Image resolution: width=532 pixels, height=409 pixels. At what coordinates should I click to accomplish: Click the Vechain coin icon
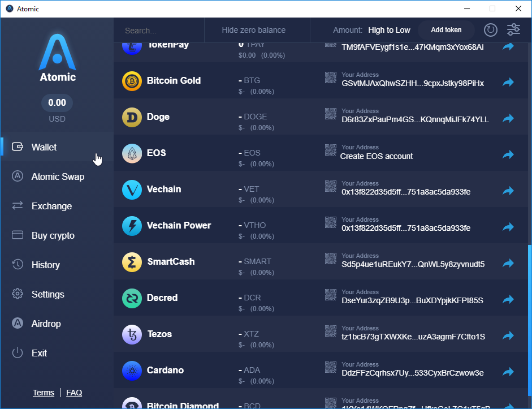132,190
